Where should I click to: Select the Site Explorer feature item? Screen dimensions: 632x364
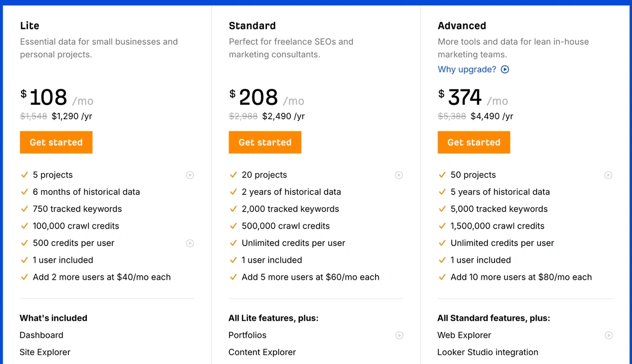tap(45, 352)
